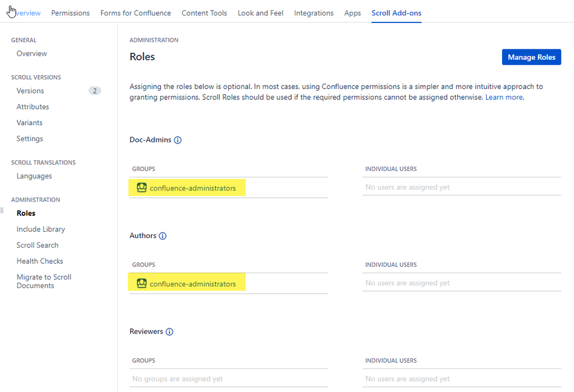This screenshot has height=392, width=574.
Task: Click the group icon in the Doc-Admins groups row
Action: tap(142, 188)
